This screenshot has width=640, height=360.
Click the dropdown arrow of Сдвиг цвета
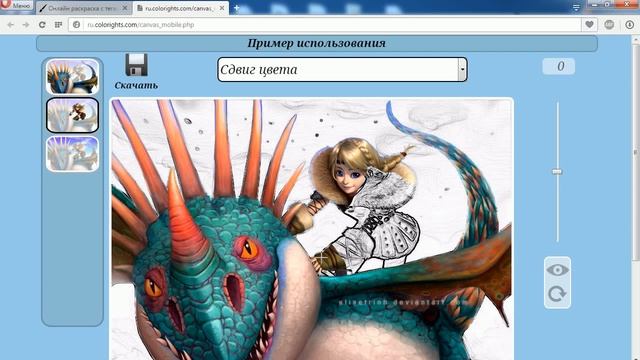[462, 69]
